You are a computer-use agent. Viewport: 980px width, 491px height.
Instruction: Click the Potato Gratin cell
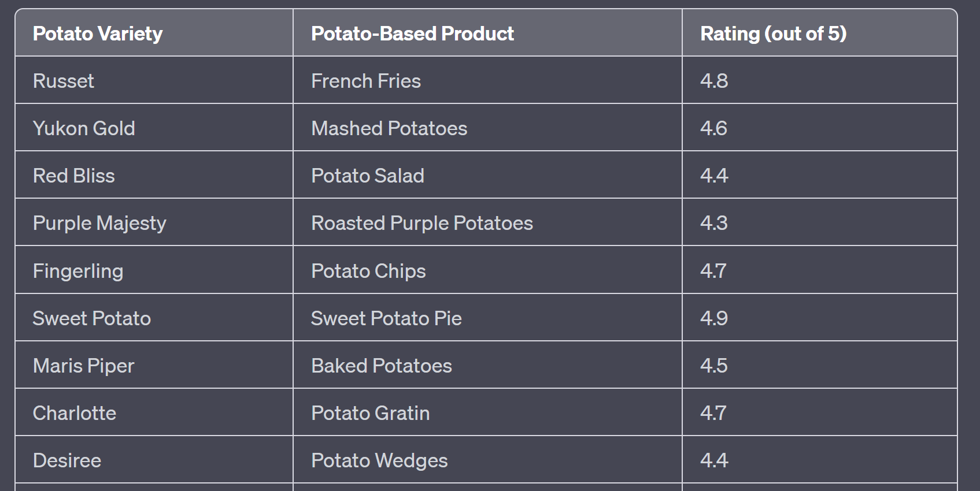(371, 413)
